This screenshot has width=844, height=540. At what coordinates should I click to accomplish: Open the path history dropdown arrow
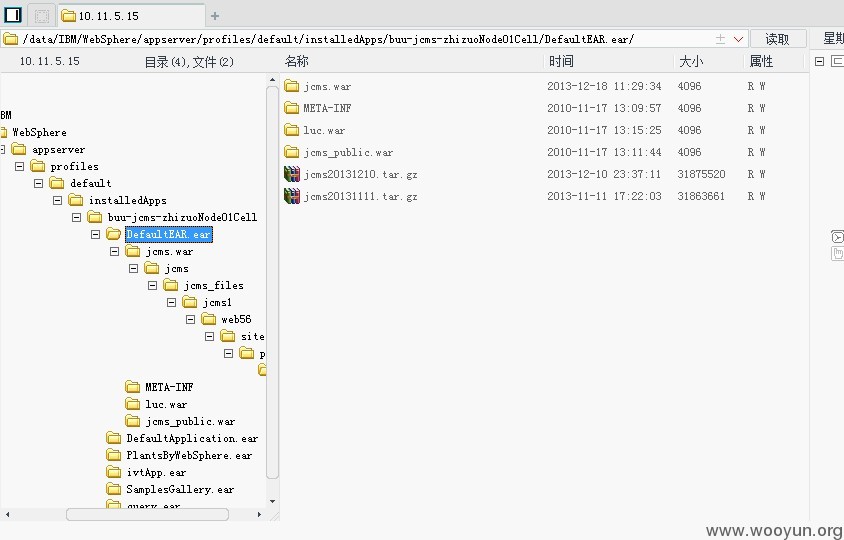(x=738, y=39)
